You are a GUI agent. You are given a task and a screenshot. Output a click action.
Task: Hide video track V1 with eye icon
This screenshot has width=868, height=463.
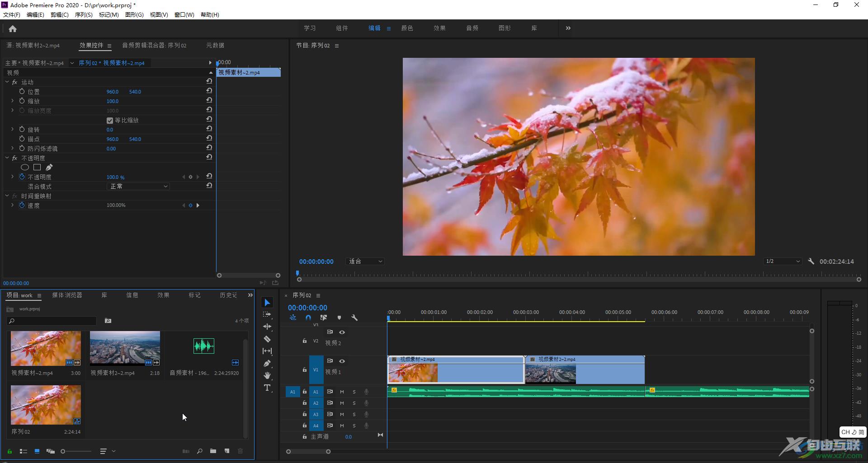342,361
